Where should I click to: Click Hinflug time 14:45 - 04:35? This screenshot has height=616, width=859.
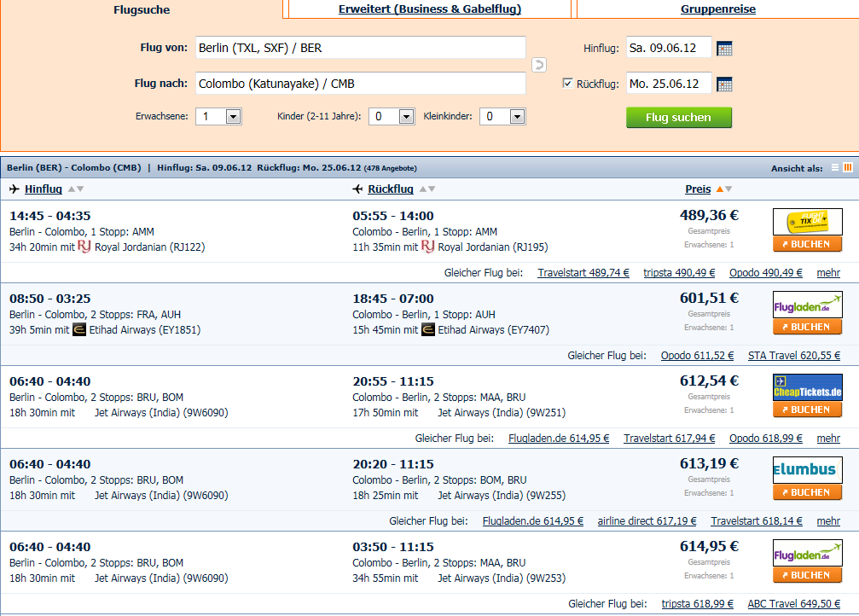(x=49, y=216)
